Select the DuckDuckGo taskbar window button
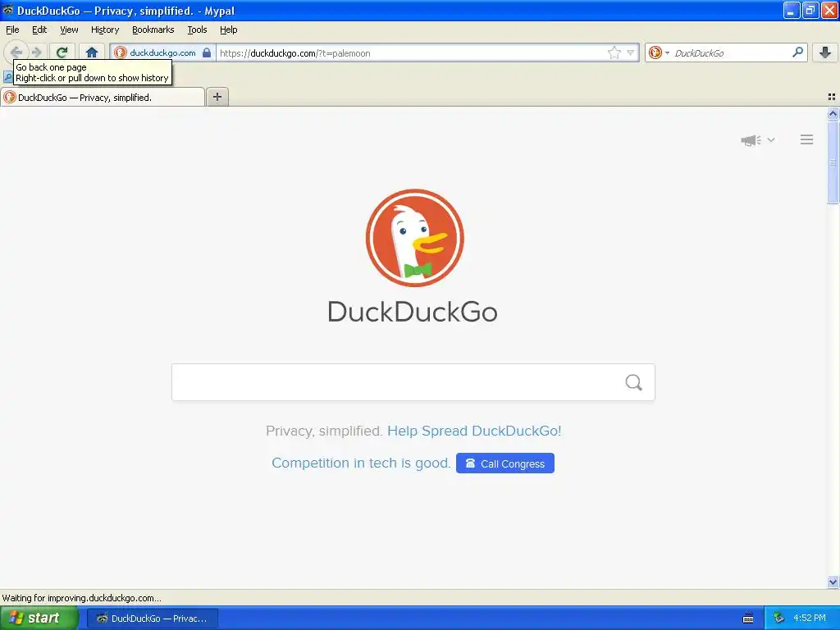Image resolution: width=840 pixels, height=630 pixels. pos(153,619)
